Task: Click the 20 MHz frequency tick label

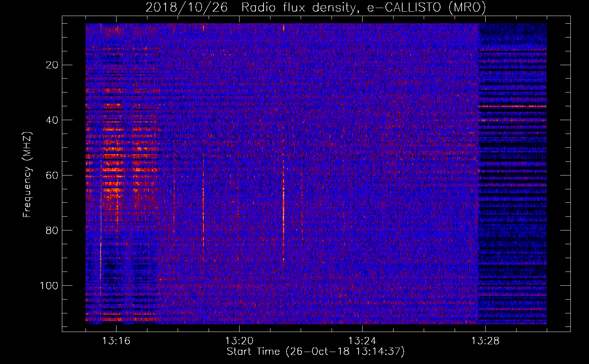Action: (x=52, y=65)
